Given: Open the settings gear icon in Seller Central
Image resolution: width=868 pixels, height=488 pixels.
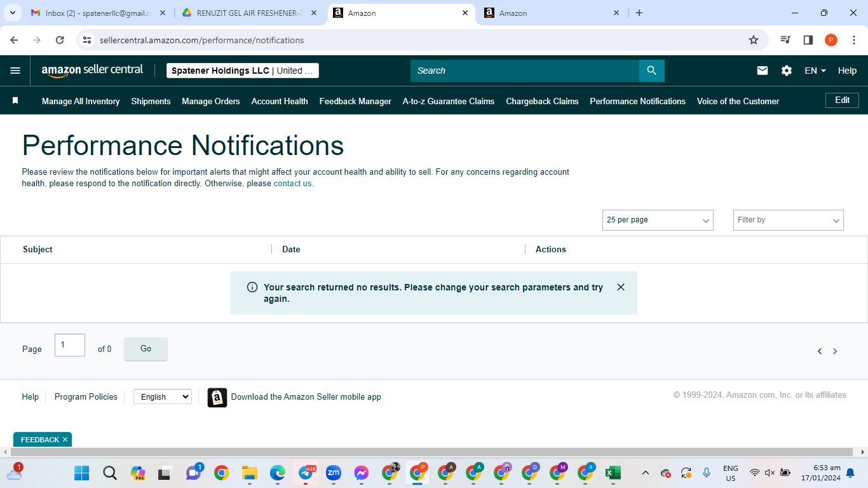Looking at the screenshot, I should 787,71.
